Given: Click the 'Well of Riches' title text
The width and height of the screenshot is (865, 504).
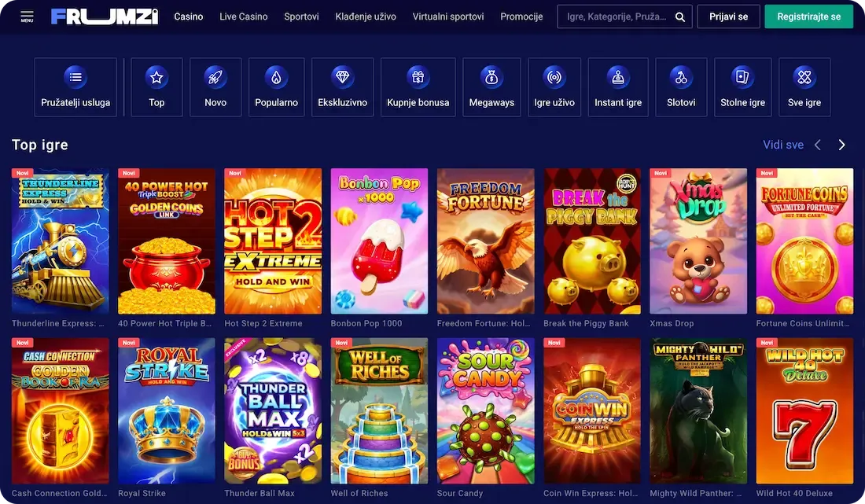Looking at the screenshot, I should click(x=359, y=494).
